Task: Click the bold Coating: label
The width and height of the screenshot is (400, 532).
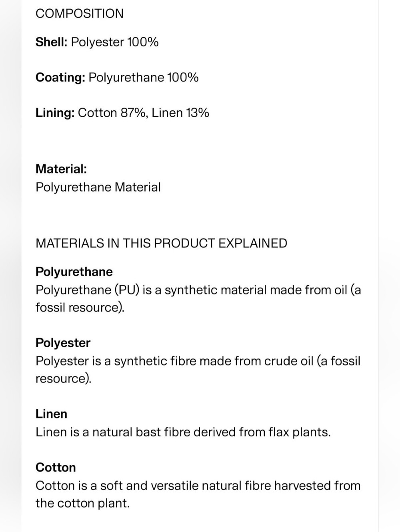Action: (x=60, y=77)
